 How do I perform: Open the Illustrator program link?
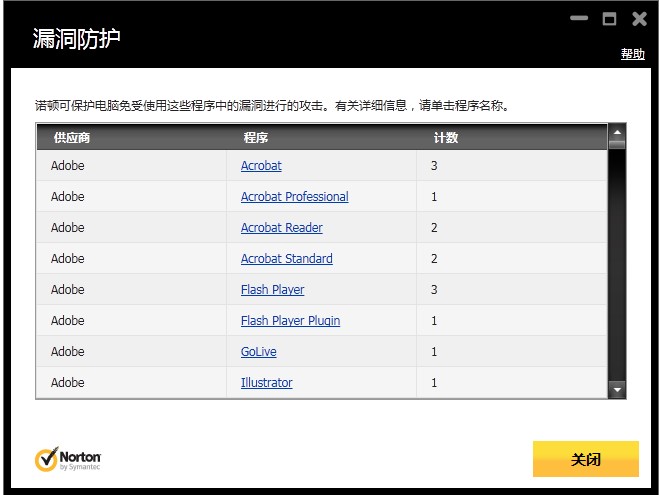point(266,383)
